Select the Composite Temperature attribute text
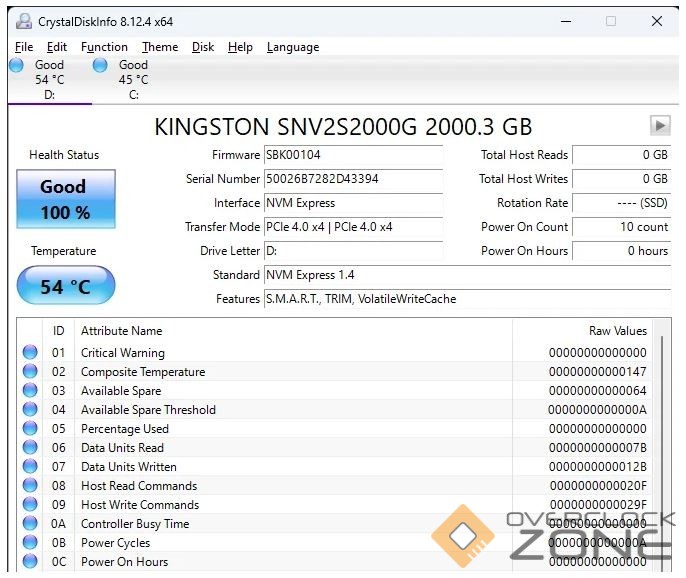686x578 pixels. click(x=143, y=372)
